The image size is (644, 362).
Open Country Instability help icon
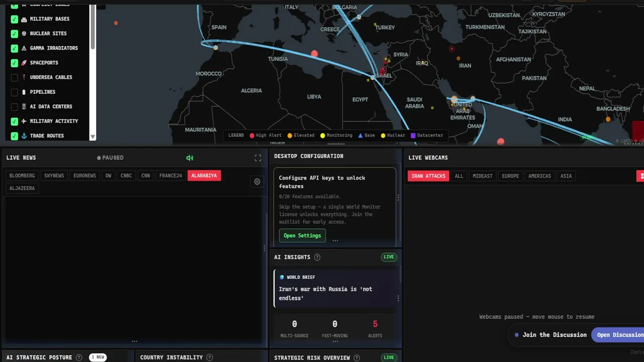coord(209,357)
